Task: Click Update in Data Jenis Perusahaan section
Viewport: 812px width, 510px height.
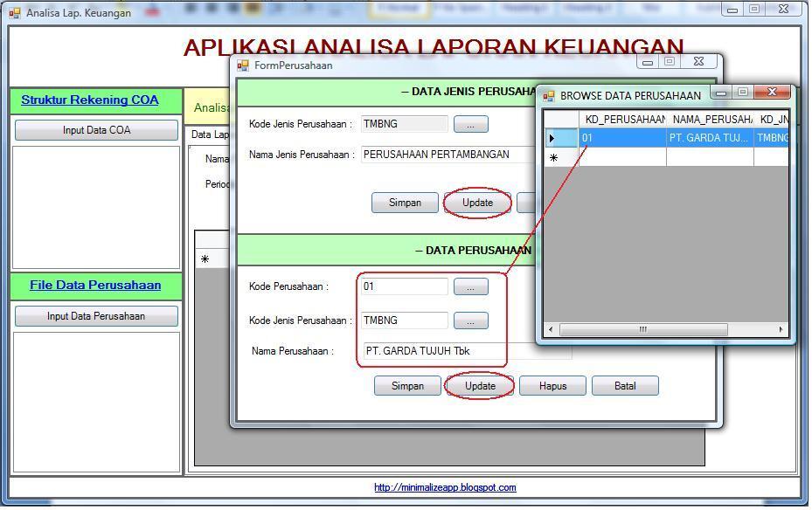Action: pyautogui.click(x=477, y=203)
